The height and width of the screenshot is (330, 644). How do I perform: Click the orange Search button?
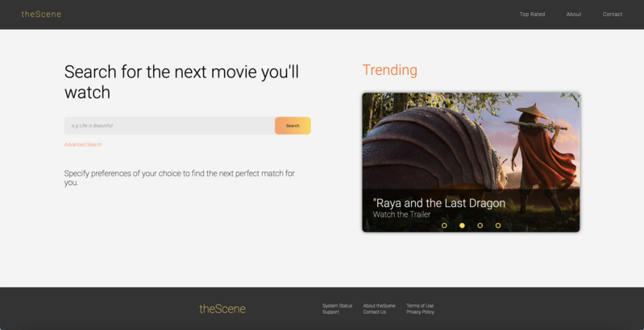coord(293,126)
